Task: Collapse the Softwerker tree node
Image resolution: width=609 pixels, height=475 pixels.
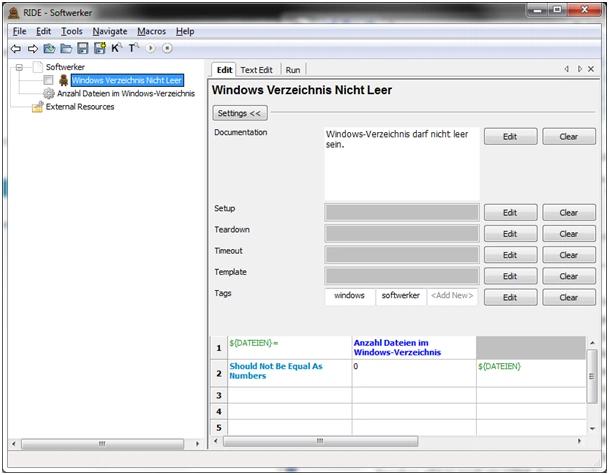Action: (20, 67)
